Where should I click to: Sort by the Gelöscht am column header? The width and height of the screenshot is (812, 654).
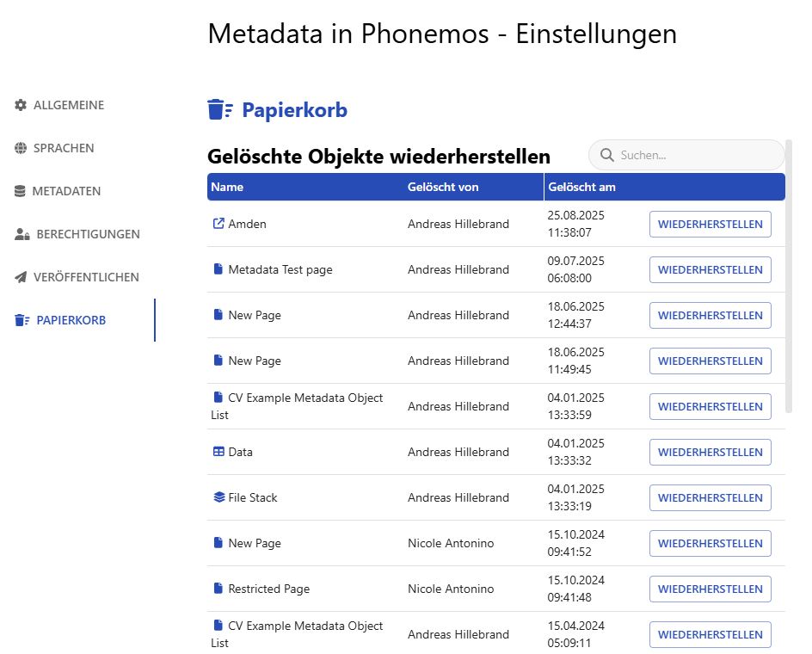pos(581,187)
